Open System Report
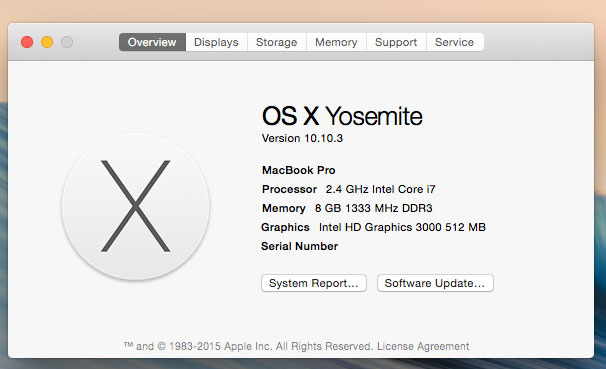This screenshot has width=606, height=369. tap(314, 283)
